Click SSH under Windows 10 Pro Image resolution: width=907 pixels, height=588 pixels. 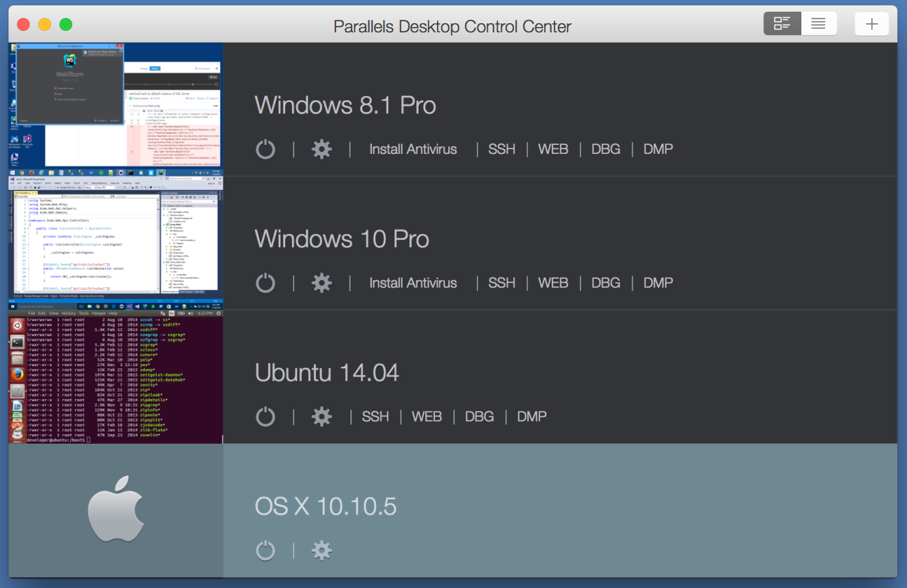pyautogui.click(x=502, y=283)
